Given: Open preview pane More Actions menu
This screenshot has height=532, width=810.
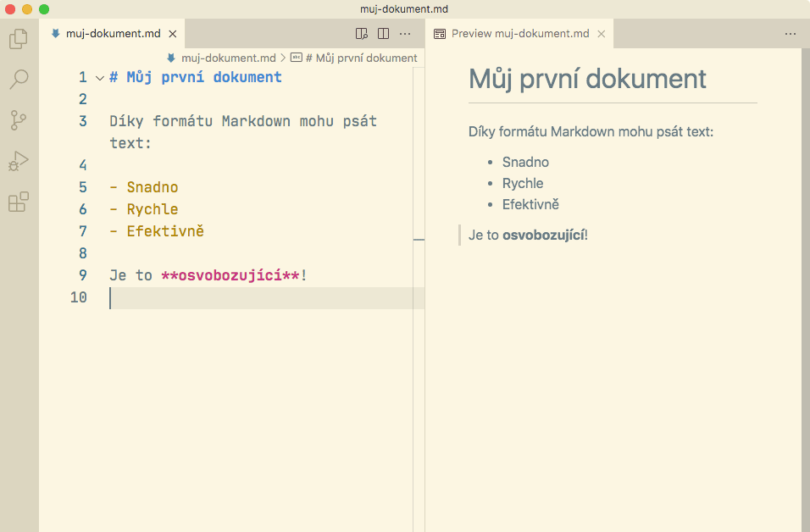Looking at the screenshot, I should point(791,34).
